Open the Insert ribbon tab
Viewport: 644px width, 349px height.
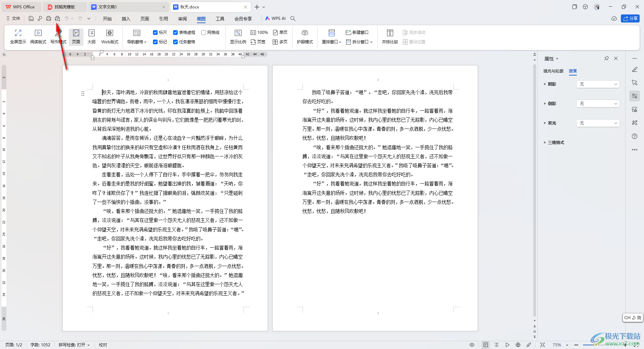(x=126, y=19)
